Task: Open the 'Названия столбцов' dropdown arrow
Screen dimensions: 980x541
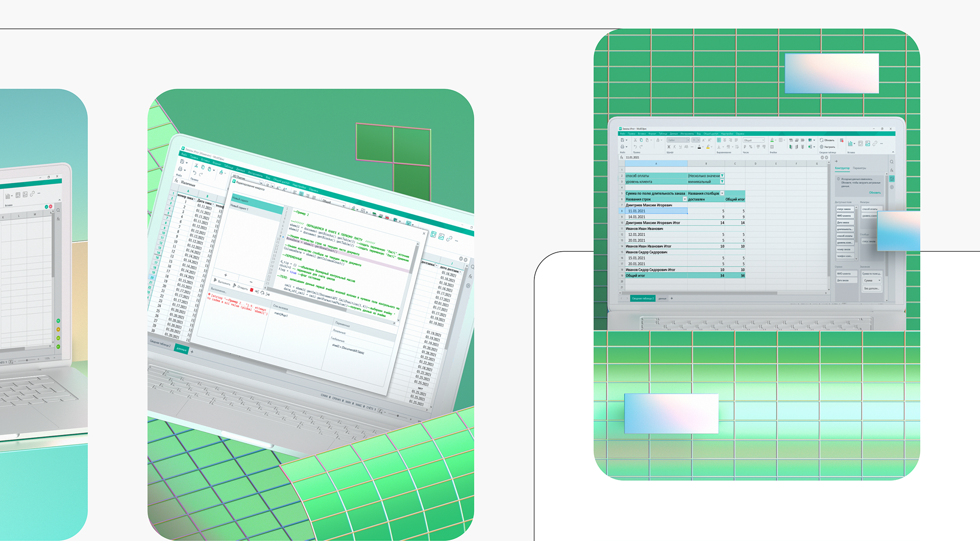Action: [722, 193]
